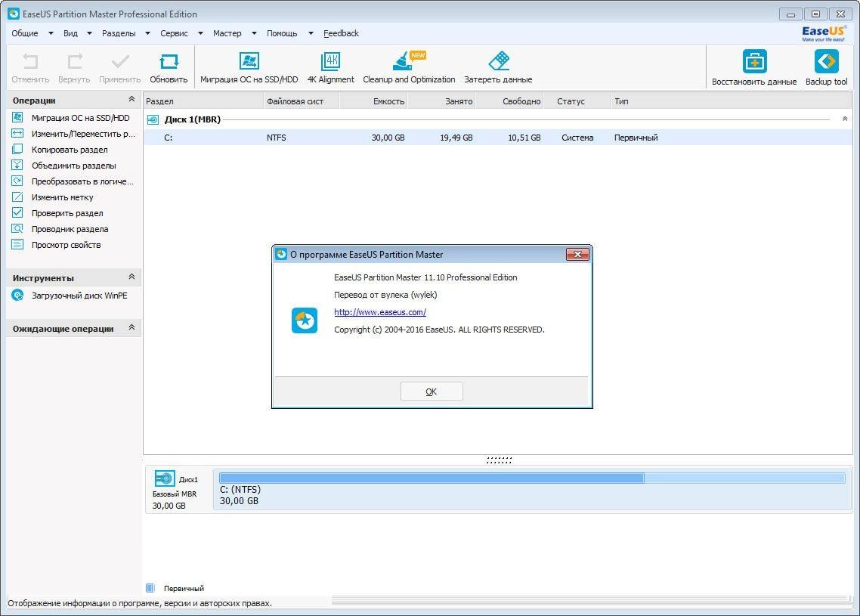Click the Занято column header
Screen dimensions: 860x616
442,101
